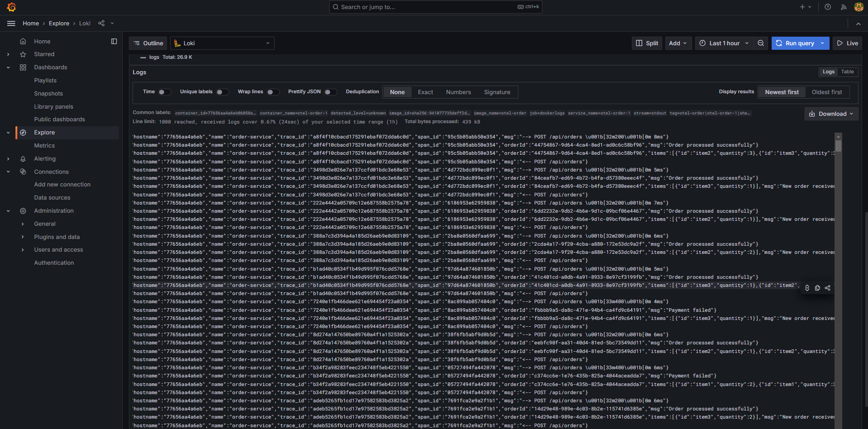Viewport: 868px width, 429px height.
Task: Open the news RSS feed icon
Action: pyautogui.click(x=844, y=7)
